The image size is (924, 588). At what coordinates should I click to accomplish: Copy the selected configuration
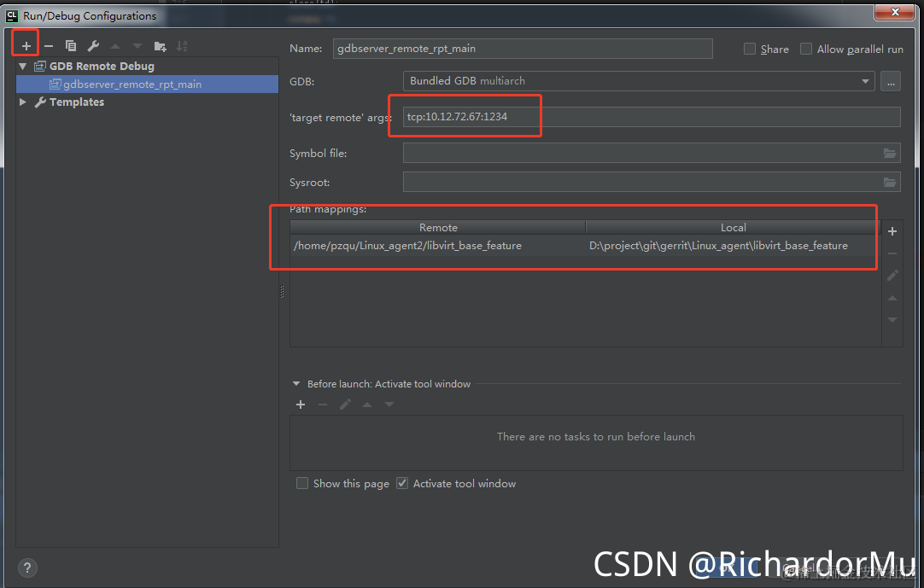(x=71, y=45)
